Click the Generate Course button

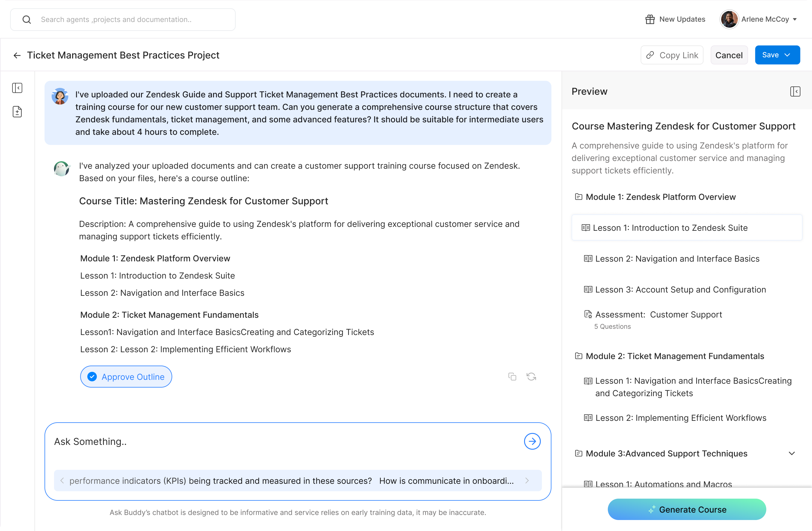[x=687, y=509]
